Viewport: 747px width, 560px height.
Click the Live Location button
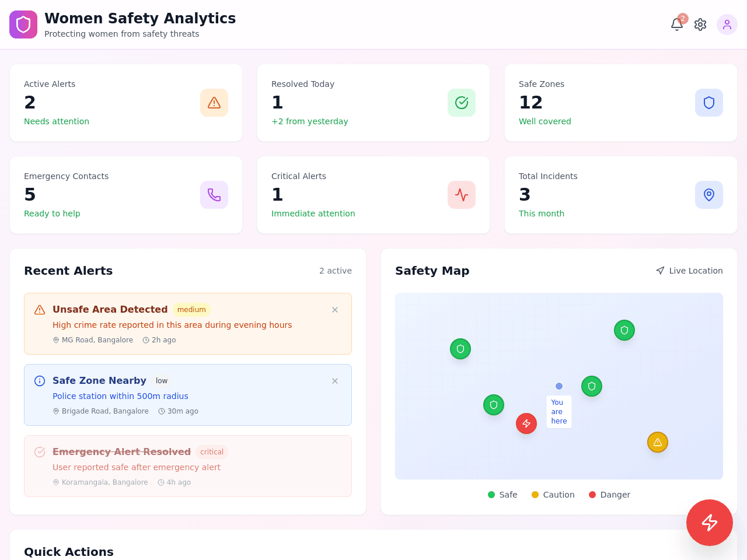pos(689,271)
